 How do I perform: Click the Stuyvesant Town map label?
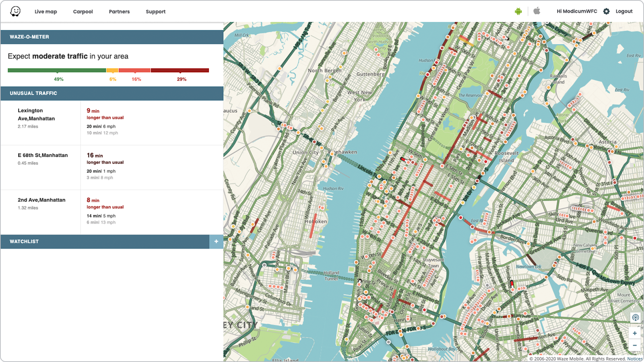[x=433, y=263]
